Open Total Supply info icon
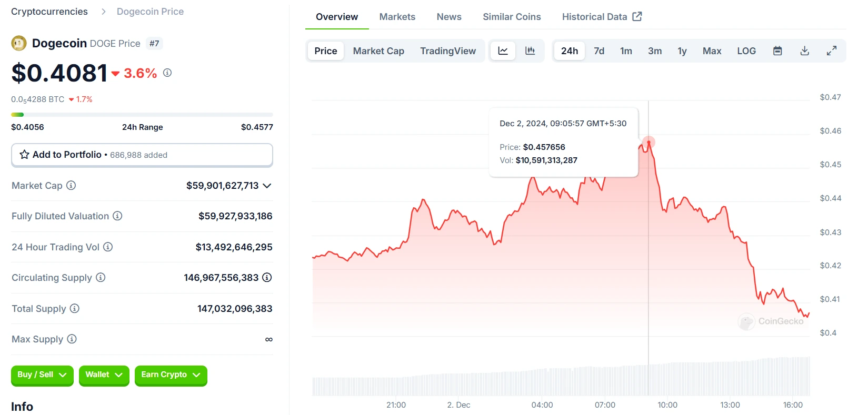868x415 pixels. [x=75, y=308]
